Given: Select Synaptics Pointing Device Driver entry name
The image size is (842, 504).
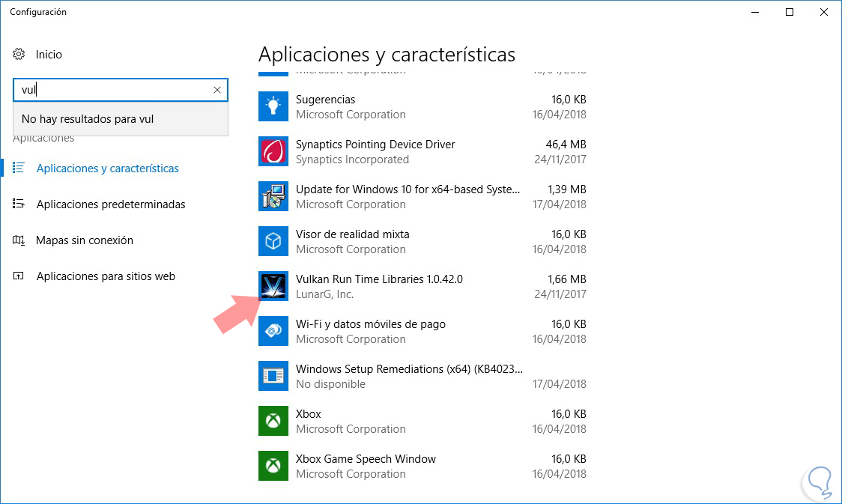Looking at the screenshot, I should pos(375,145).
